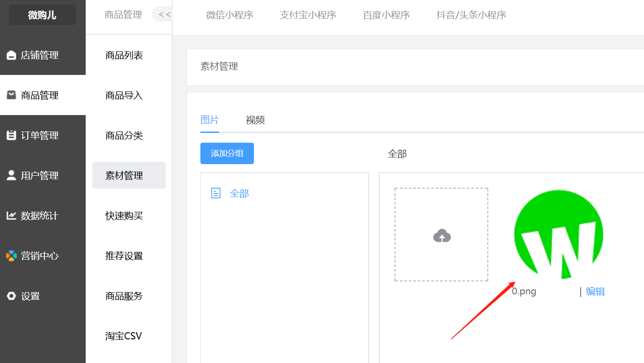Click the 设置 hexagon icon
Viewport: 644px width, 363px height.
11,296
